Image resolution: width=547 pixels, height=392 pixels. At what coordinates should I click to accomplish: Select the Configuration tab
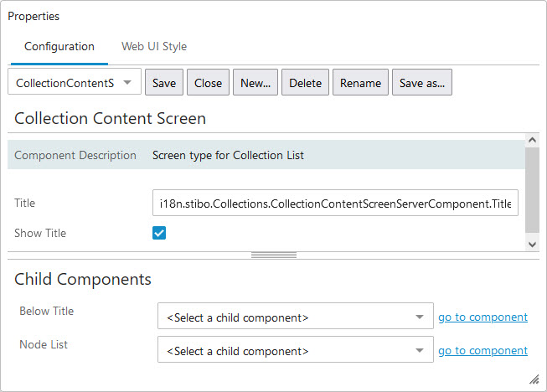click(59, 46)
